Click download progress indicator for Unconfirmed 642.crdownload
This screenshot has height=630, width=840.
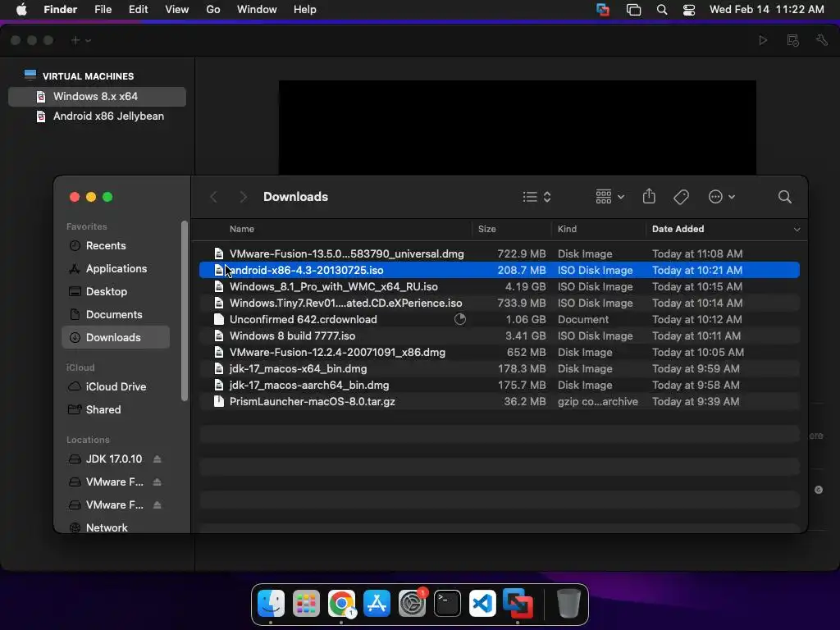[459, 319]
